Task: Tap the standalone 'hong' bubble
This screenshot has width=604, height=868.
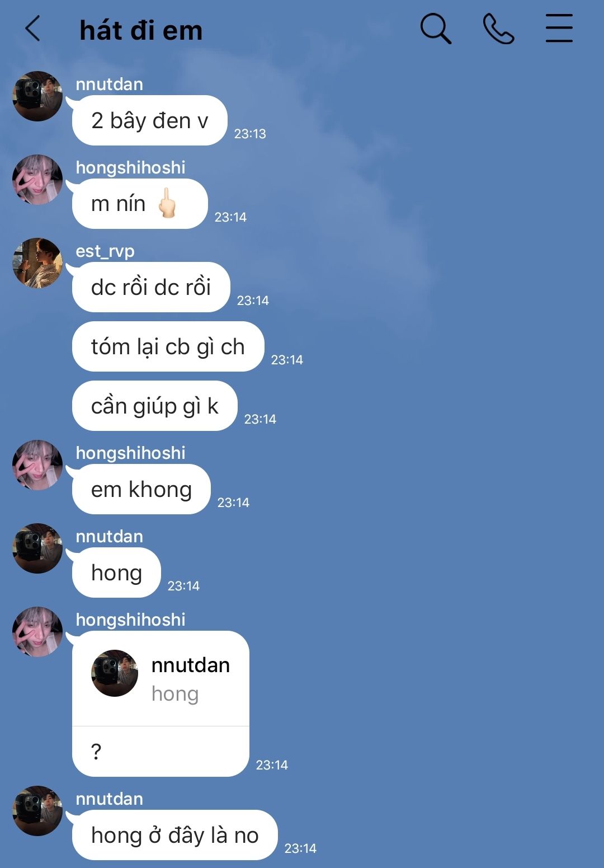Action: pos(116,573)
